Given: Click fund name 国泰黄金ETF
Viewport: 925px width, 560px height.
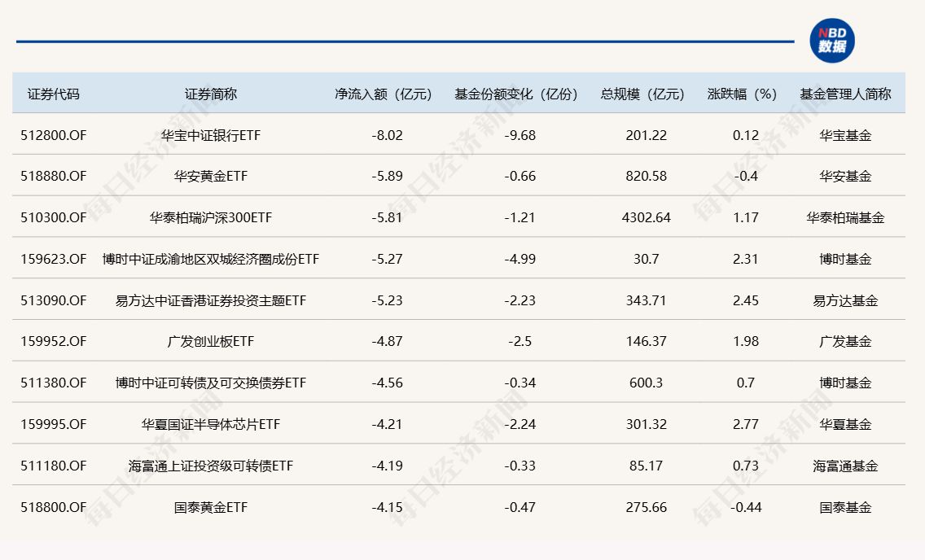Looking at the screenshot, I should point(211,507).
